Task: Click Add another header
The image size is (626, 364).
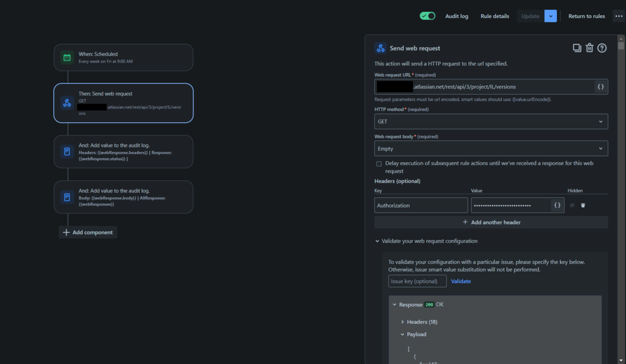Action: (491, 222)
